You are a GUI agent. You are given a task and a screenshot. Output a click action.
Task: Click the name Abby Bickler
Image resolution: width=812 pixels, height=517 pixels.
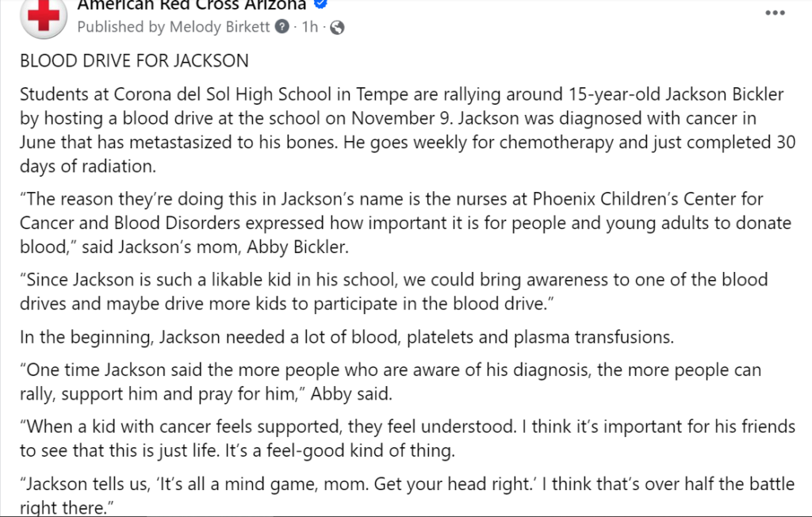(x=297, y=247)
